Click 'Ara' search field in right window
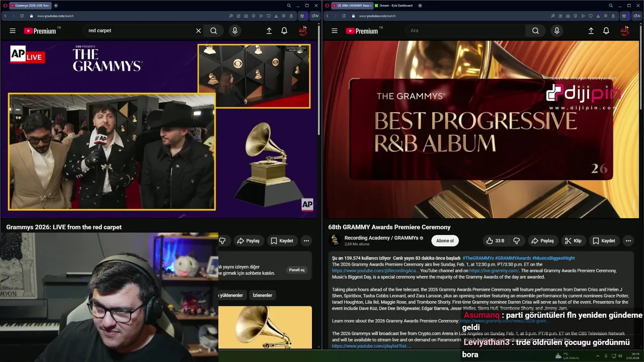Image resolution: width=644 pixels, height=362 pixels. point(465,31)
